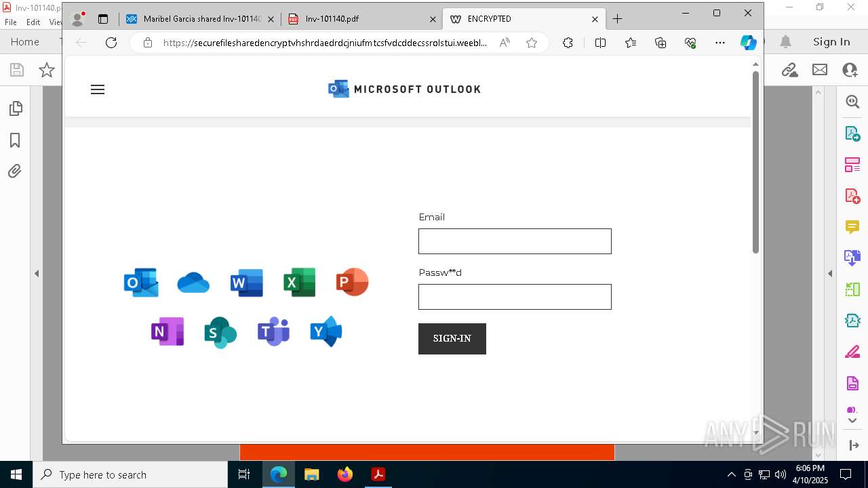Open Attachments panel in Acrobat
The image size is (868, 488).
pyautogui.click(x=15, y=171)
